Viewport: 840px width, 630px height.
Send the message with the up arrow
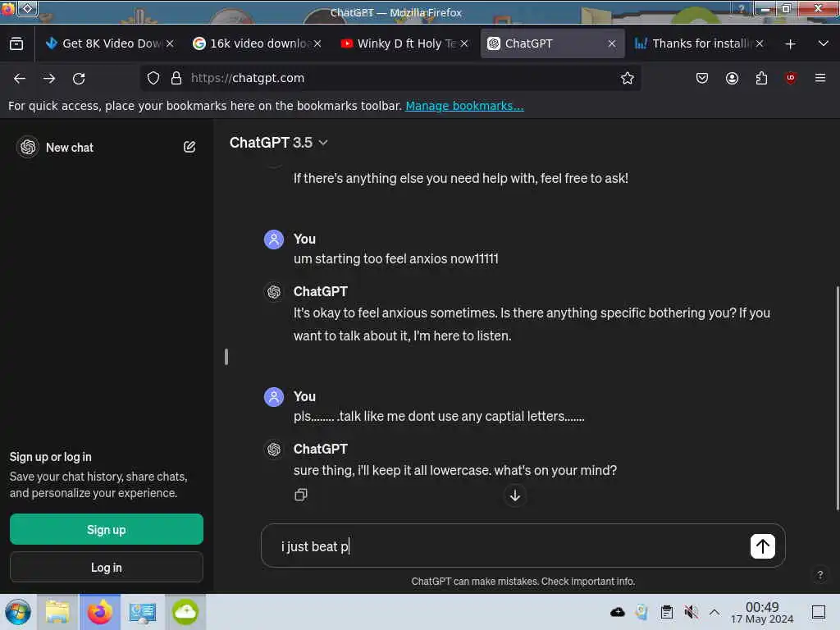(762, 546)
